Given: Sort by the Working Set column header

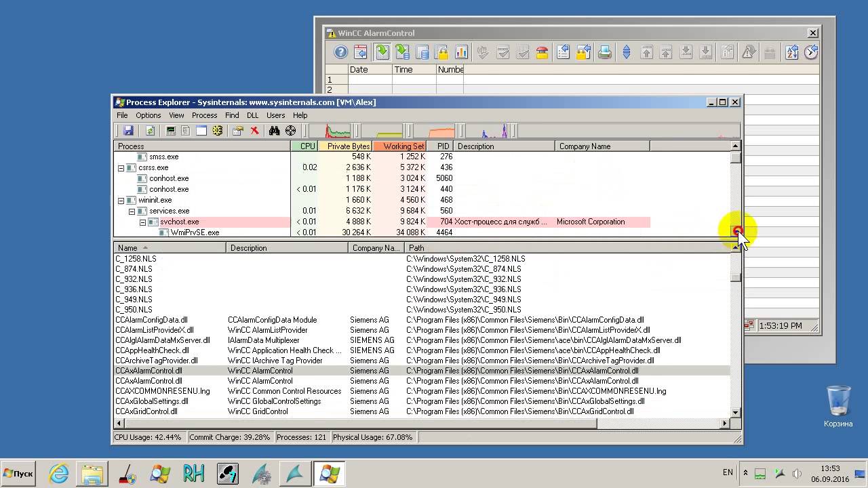Looking at the screenshot, I should [x=399, y=146].
